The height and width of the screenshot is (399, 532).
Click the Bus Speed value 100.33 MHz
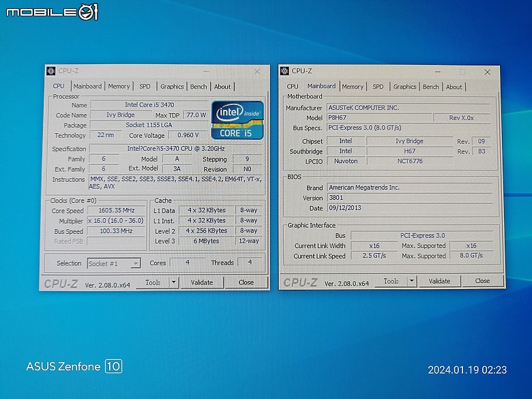116,231
